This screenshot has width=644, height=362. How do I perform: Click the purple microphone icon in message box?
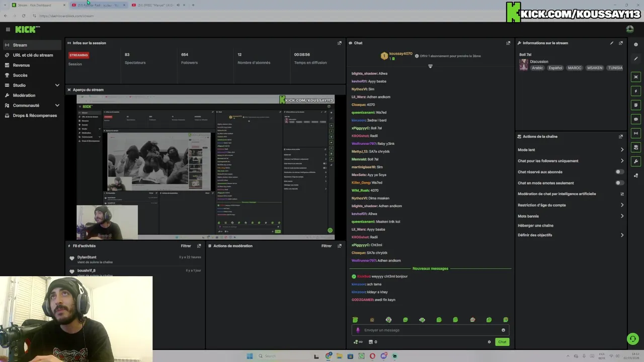[x=358, y=330]
